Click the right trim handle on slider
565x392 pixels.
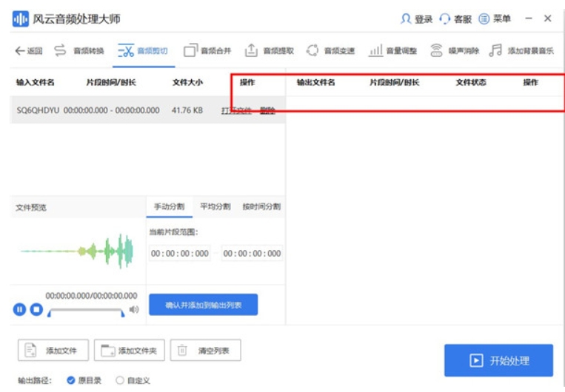tap(123, 313)
